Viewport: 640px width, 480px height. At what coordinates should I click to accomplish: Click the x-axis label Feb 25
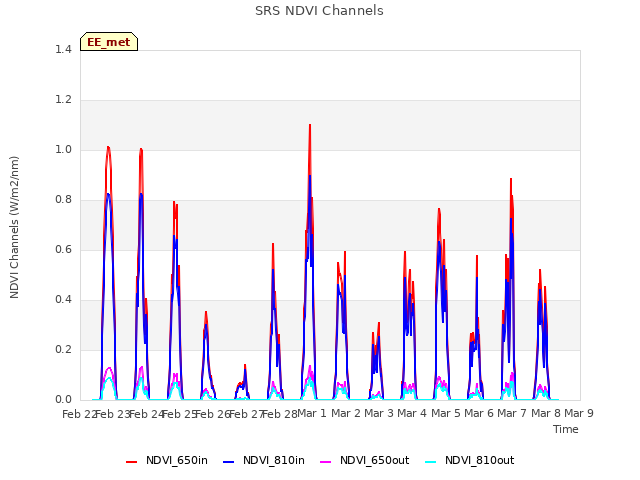click(179, 414)
